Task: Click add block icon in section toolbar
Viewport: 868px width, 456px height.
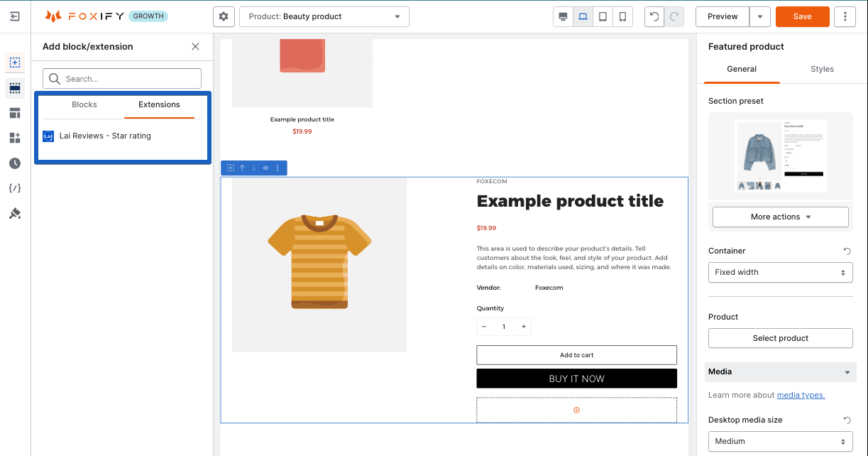Action: pos(231,168)
